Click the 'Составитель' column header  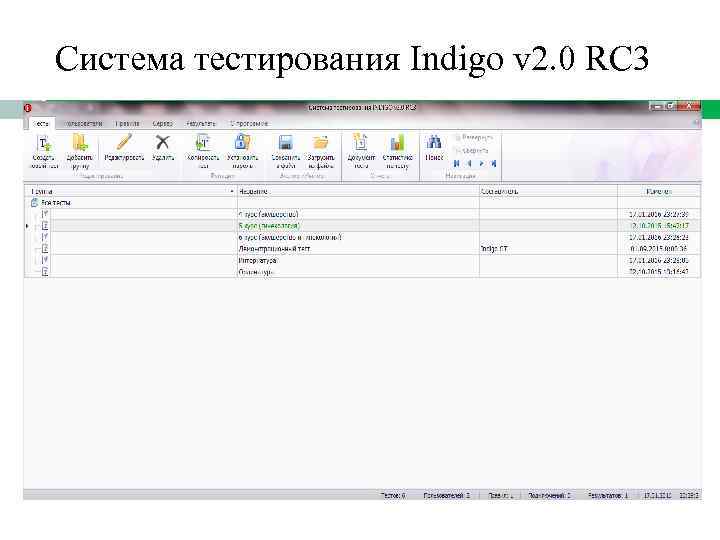point(548,191)
